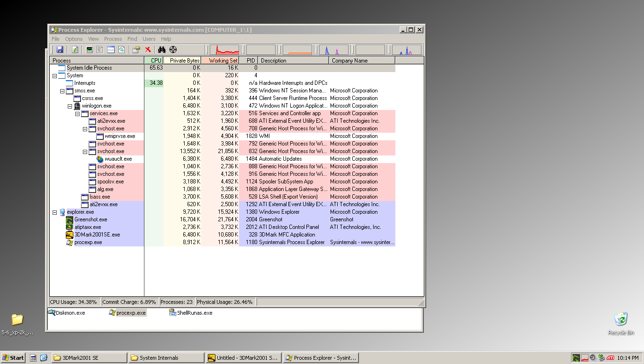
Task: Toggle the Show Lower Pane toolbar icon
Action: (x=111, y=49)
